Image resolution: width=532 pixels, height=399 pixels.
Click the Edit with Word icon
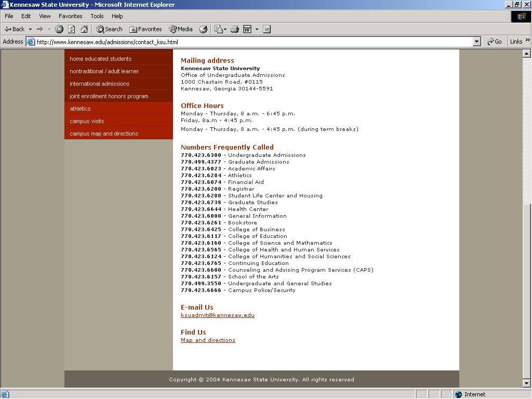point(247,29)
